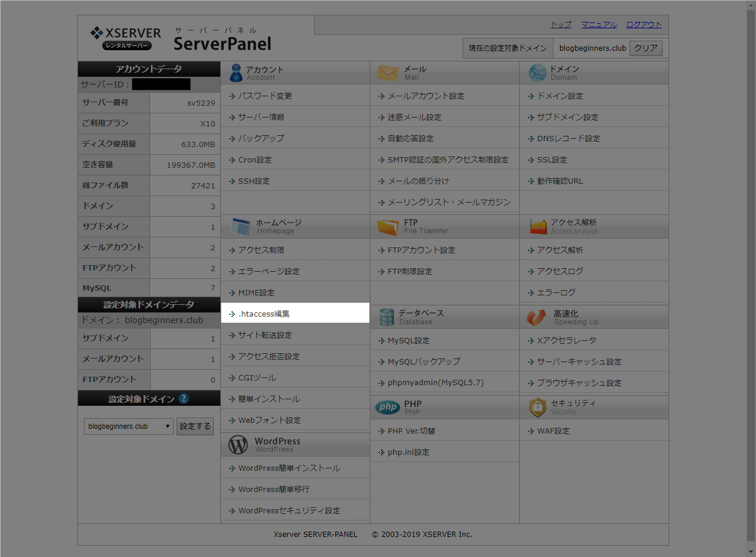Open アクセス拒否設定
Screen dimensions: 756x557
click(269, 356)
